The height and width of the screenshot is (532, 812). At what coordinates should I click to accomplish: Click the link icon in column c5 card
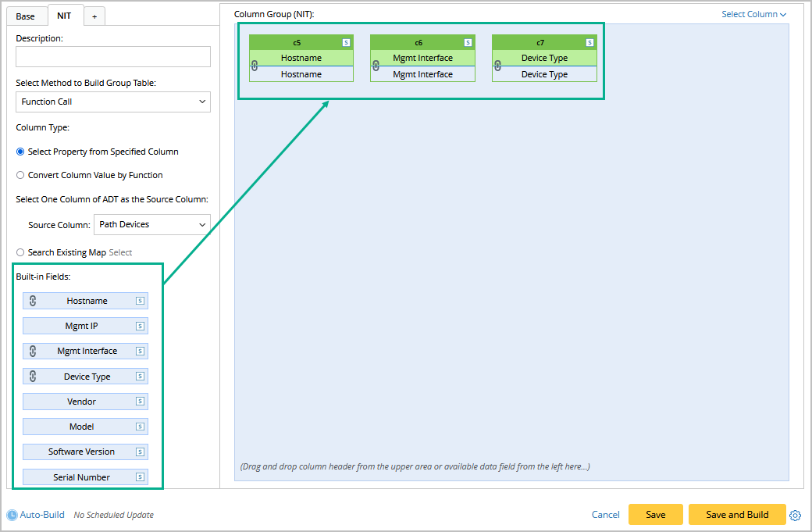255,66
